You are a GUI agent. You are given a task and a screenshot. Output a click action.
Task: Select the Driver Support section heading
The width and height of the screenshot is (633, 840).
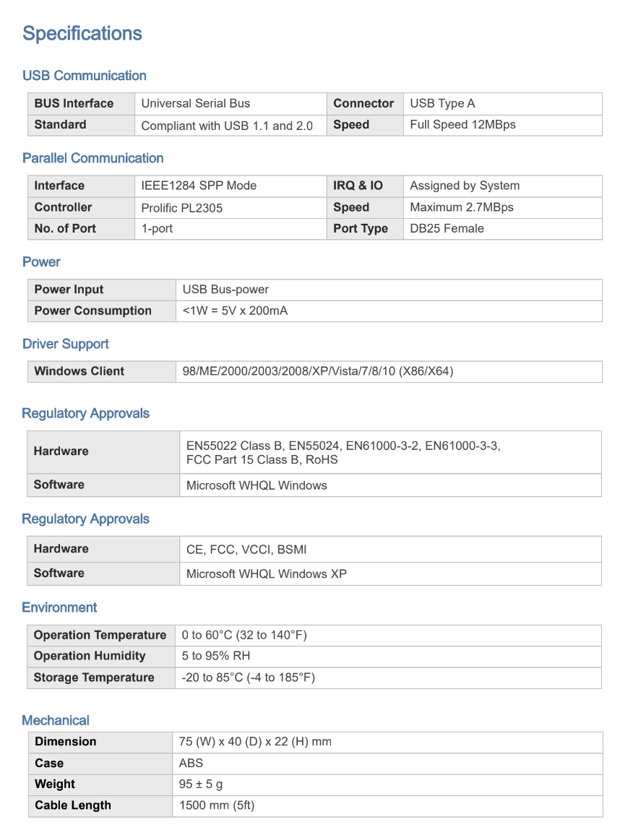coord(66,344)
